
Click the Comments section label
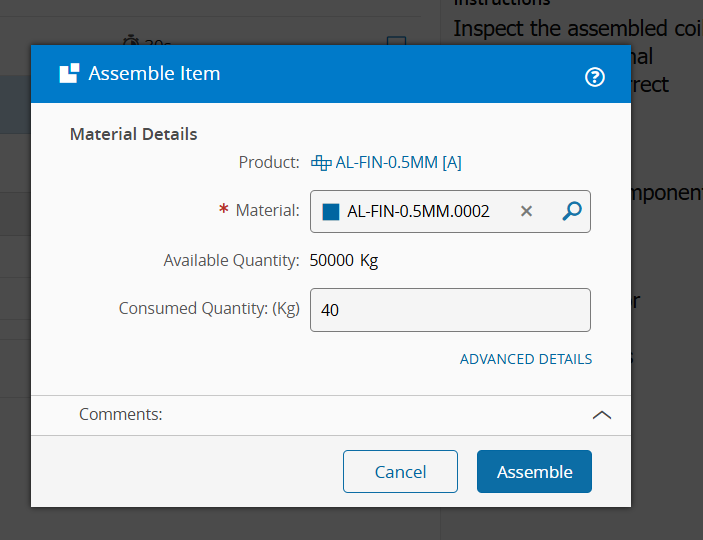click(x=121, y=414)
